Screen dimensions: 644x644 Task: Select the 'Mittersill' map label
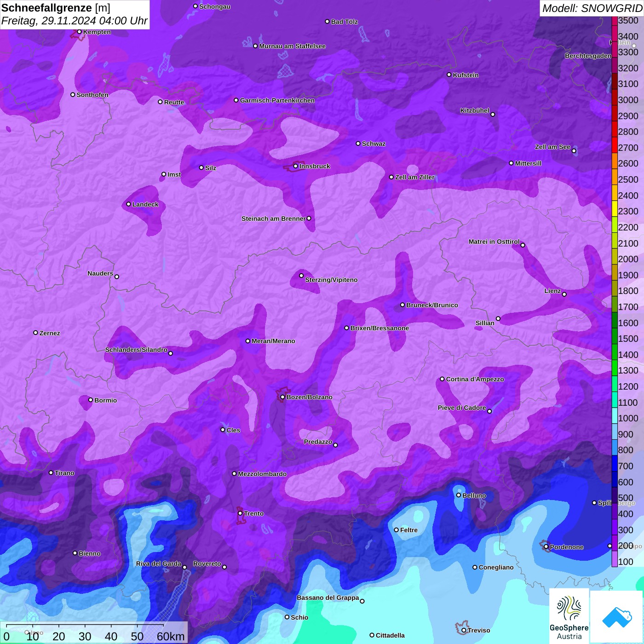click(528, 163)
